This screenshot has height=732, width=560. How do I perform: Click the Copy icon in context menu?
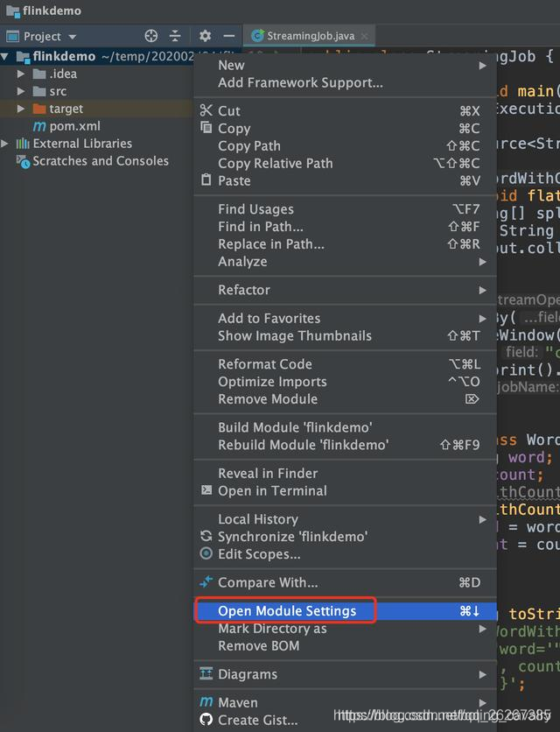point(206,128)
